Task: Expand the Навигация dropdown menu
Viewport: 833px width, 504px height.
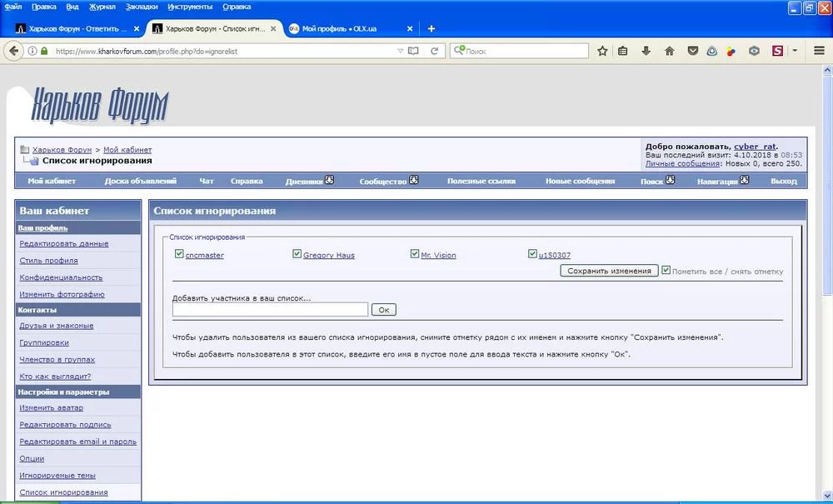Action: pos(744,180)
